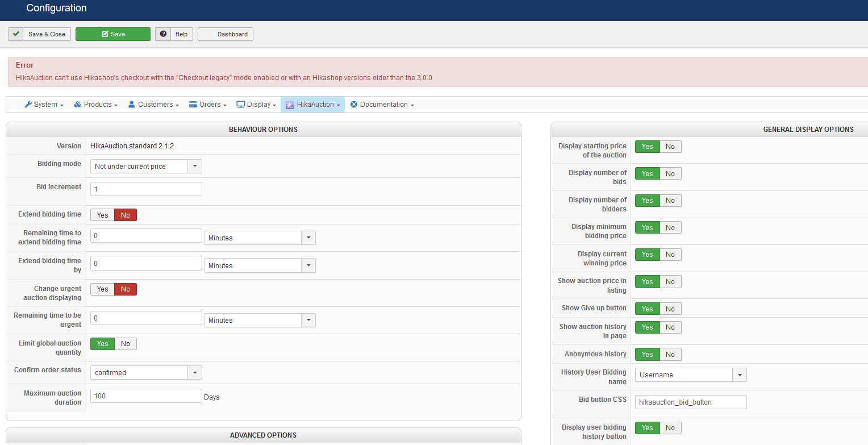Set Extend bidding time to Yes
The height and width of the screenshot is (445, 868).
pyautogui.click(x=102, y=215)
